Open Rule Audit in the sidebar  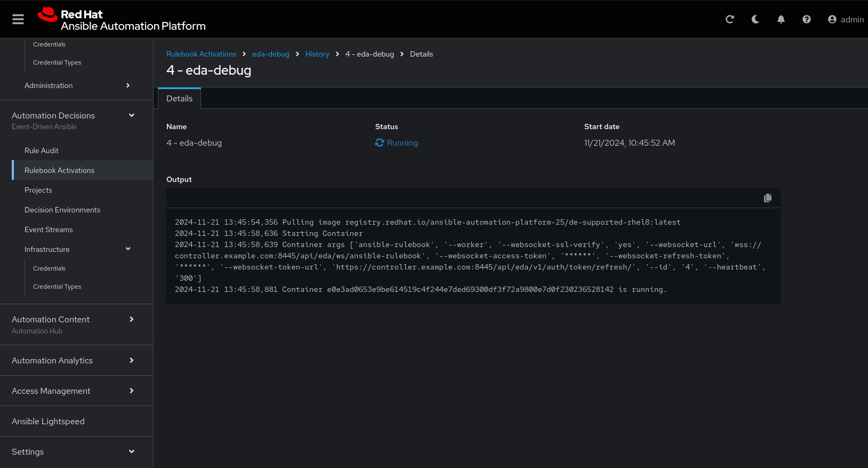(x=42, y=150)
